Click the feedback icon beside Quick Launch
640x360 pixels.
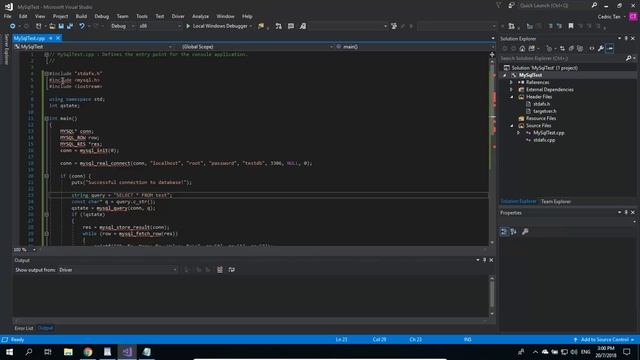(511, 5)
